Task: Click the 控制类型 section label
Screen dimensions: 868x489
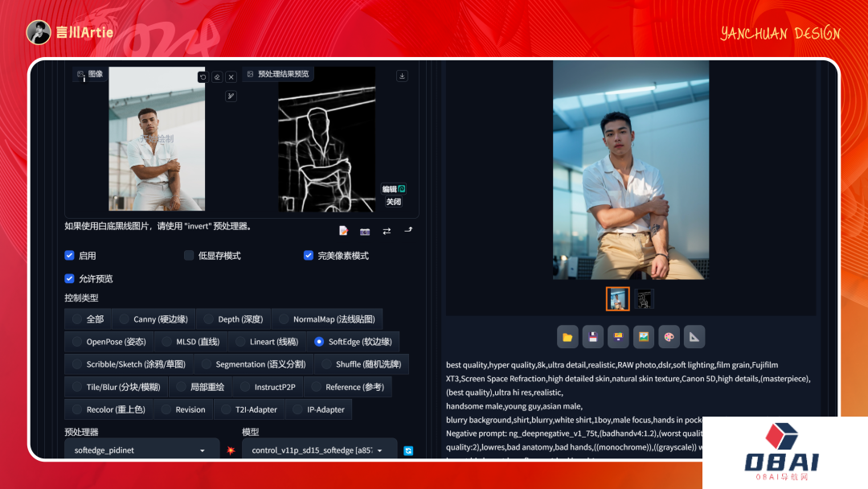Action: tap(81, 298)
